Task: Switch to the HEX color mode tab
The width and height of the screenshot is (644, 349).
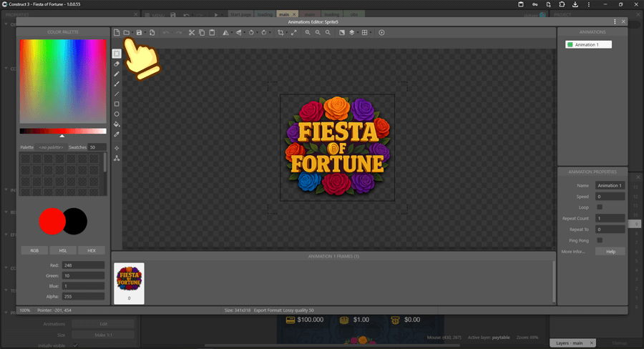Action: pos(91,250)
